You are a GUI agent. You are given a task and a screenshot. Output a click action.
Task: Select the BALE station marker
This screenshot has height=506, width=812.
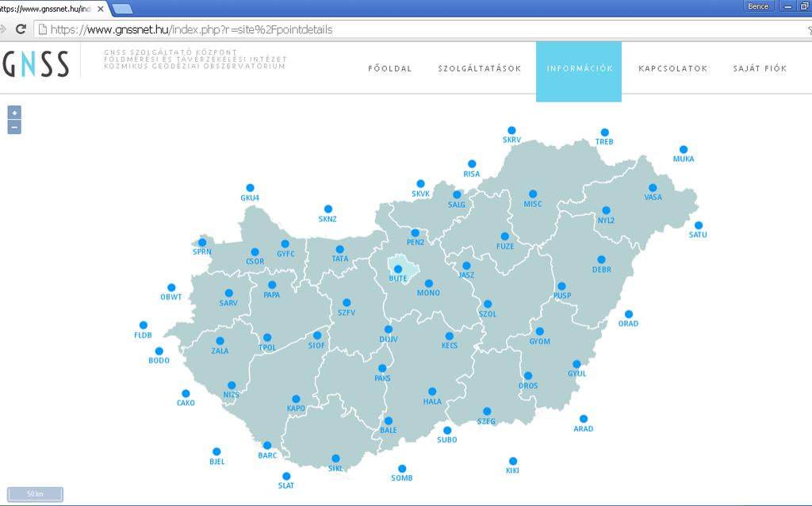click(389, 421)
